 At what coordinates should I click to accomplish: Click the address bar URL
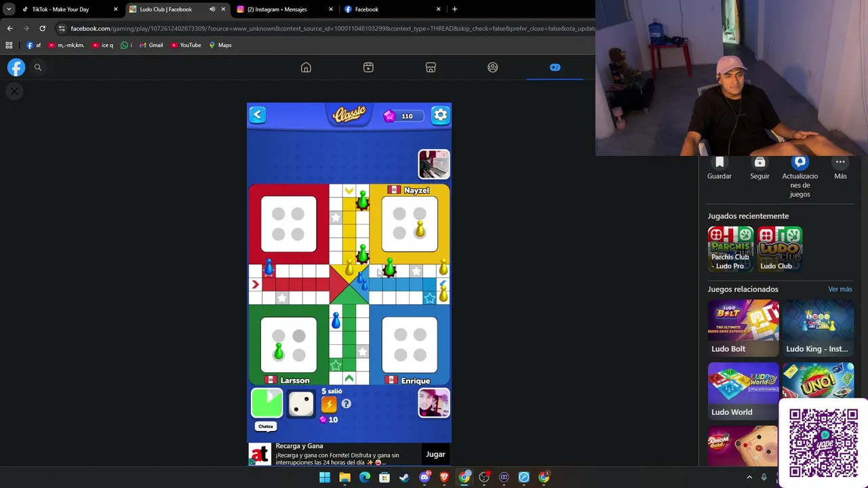(332, 28)
